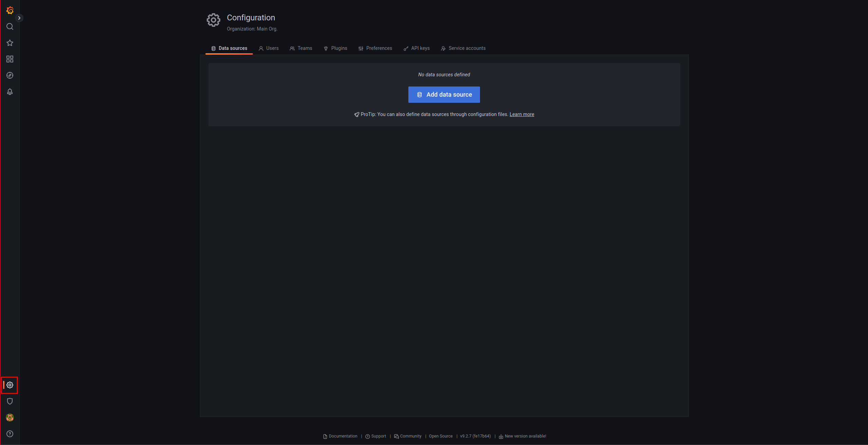Go to the Preferences tab
Image resolution: width=868 pixels, height=445 pixels.
(x=375, y=48)
